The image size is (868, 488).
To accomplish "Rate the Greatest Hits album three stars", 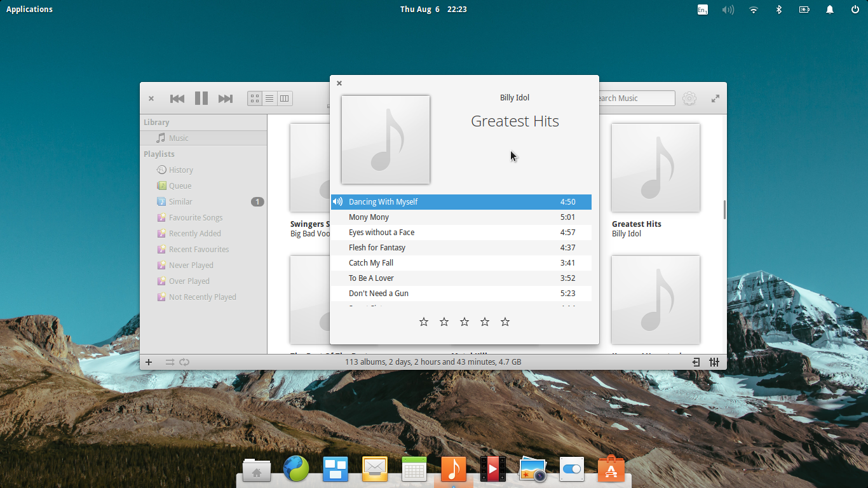I will [x=465, y=322].
